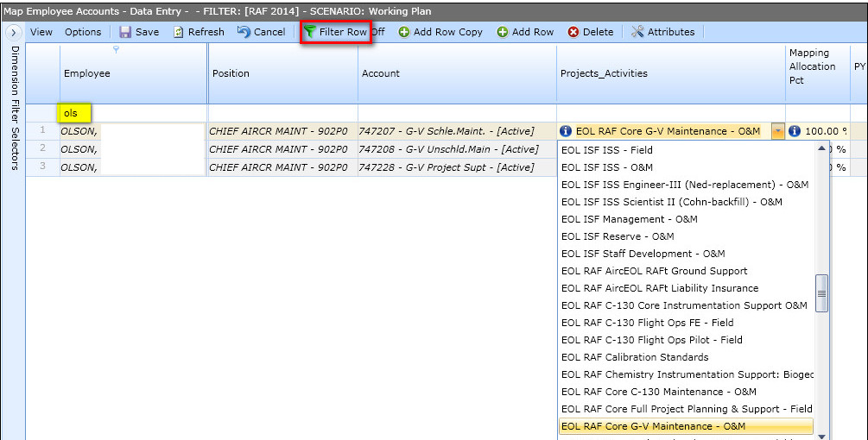Screen dimensions: 868x440
Task: Click the Attributes tools icon
Action: [x=637, y=32]
